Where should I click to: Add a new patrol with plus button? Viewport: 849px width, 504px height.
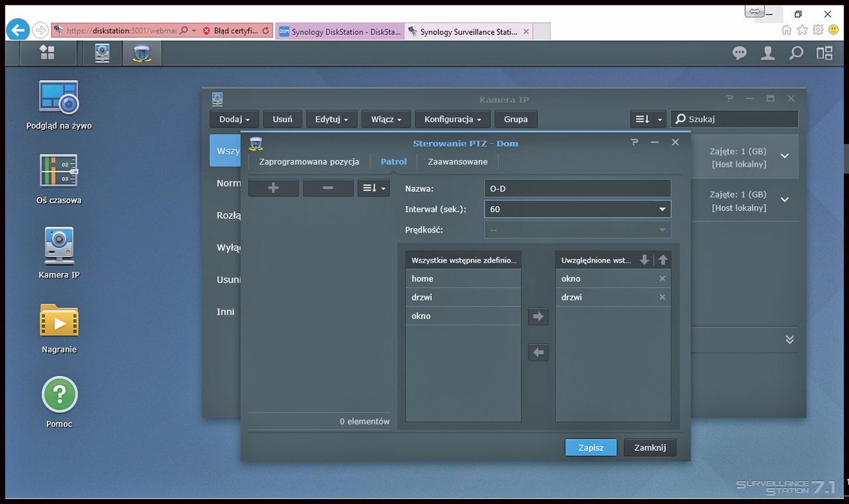[273, 188]
